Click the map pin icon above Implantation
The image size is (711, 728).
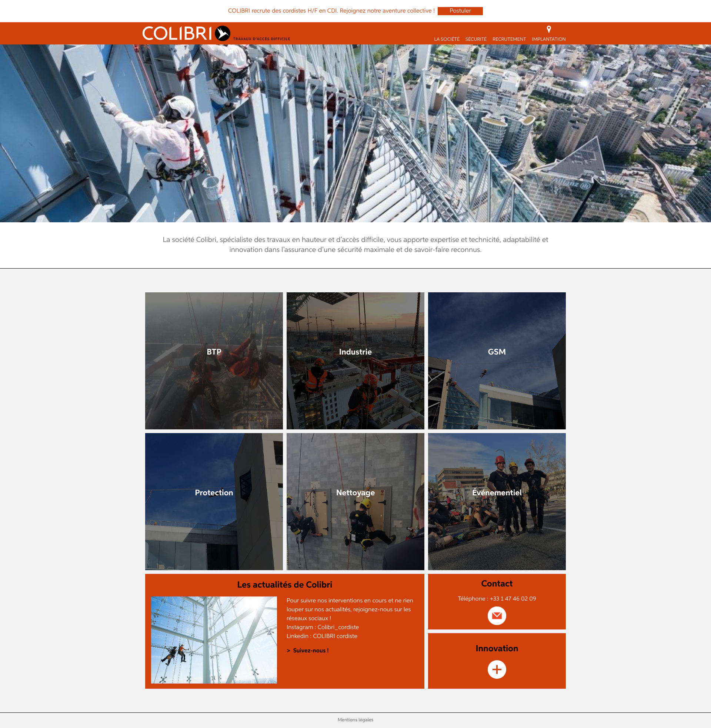click(548, 29)
